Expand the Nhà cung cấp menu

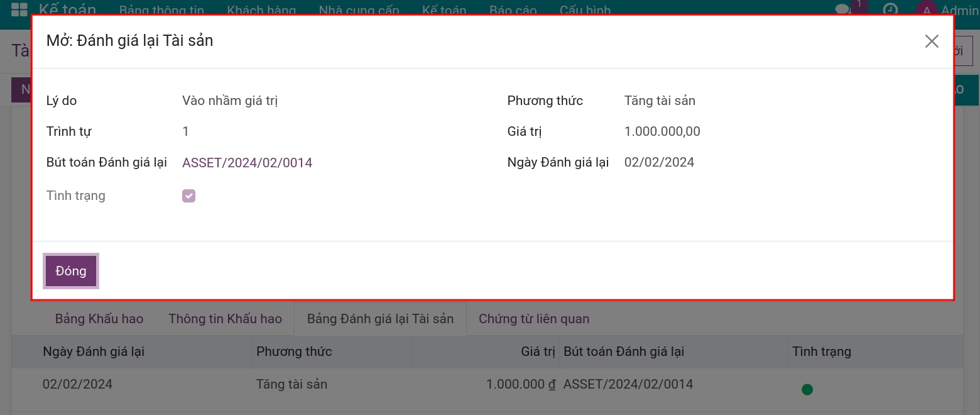(x=359, y=11)
